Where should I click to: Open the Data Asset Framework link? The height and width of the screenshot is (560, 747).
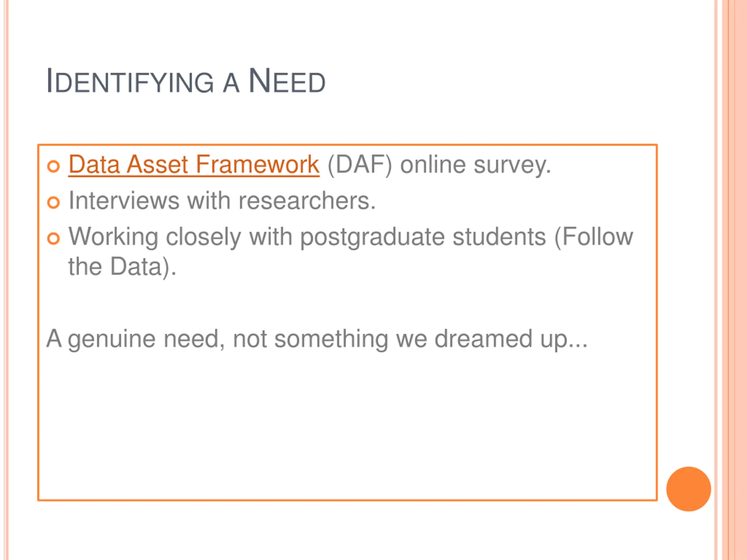coord(193,165)
